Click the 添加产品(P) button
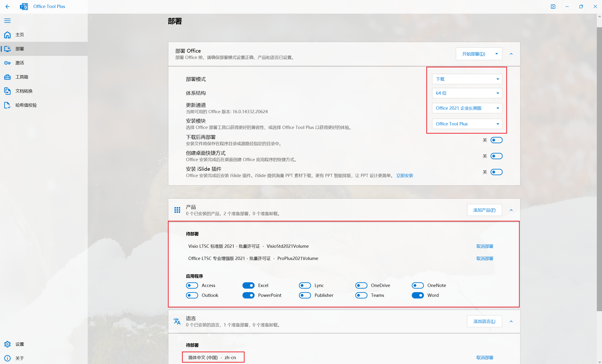The width and height of the screenshot is (602, 364). pyautogui.click(x=484, y=210)
